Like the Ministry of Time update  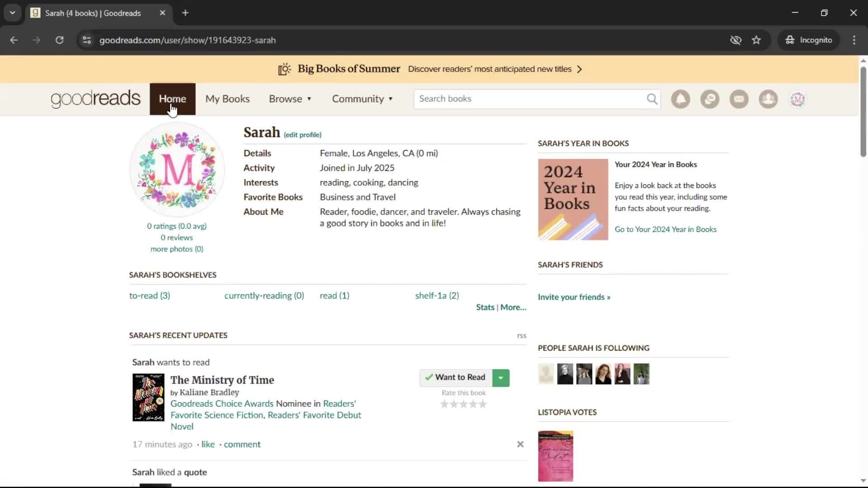208,444
